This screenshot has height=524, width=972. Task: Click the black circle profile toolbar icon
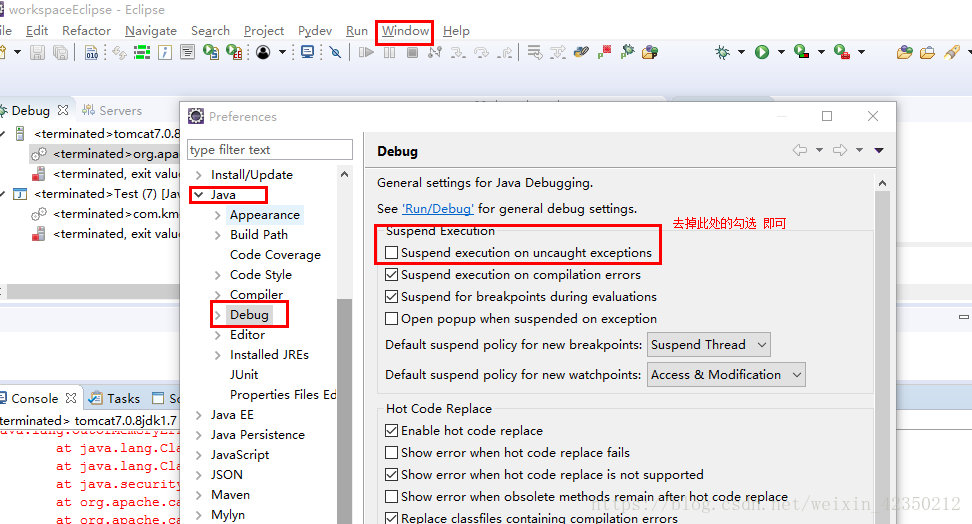tap(263, 53)
